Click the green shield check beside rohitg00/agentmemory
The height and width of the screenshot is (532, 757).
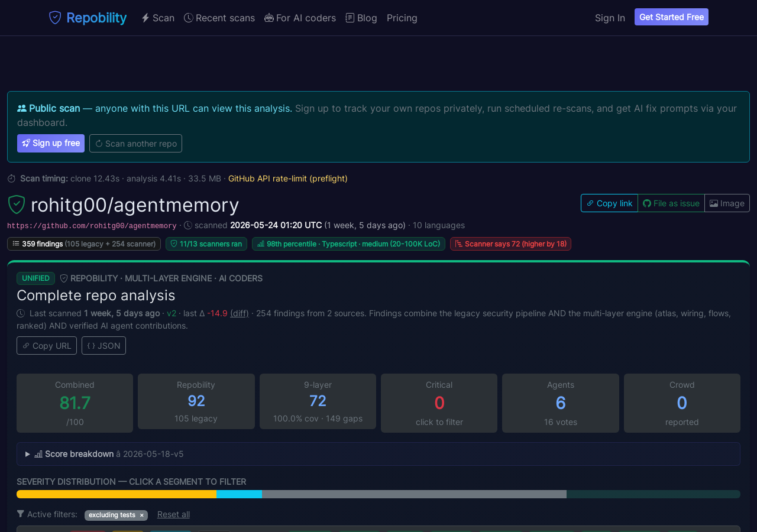pyautogui.click(x=17, y=205)
